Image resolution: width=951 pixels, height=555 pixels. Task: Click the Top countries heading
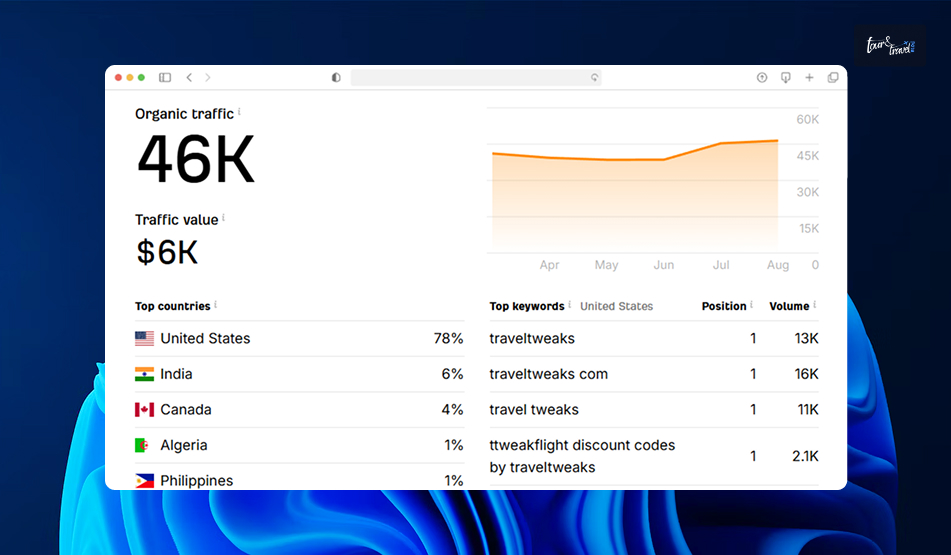[x=172, y=306]
